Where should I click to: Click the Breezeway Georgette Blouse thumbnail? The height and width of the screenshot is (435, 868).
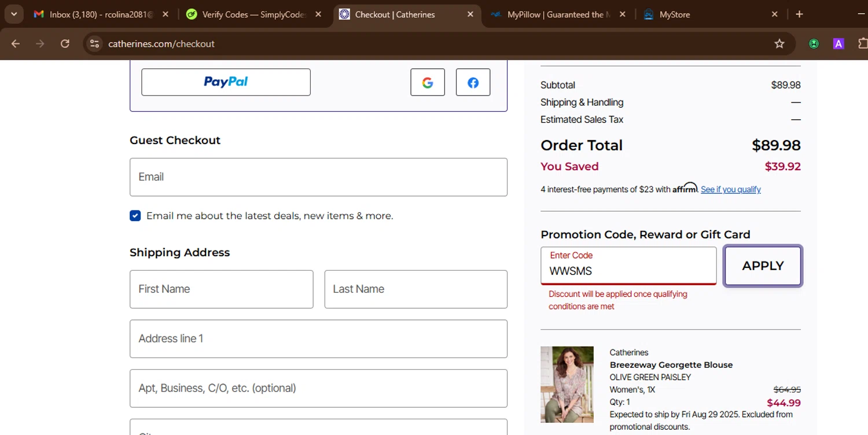point(567,385)
